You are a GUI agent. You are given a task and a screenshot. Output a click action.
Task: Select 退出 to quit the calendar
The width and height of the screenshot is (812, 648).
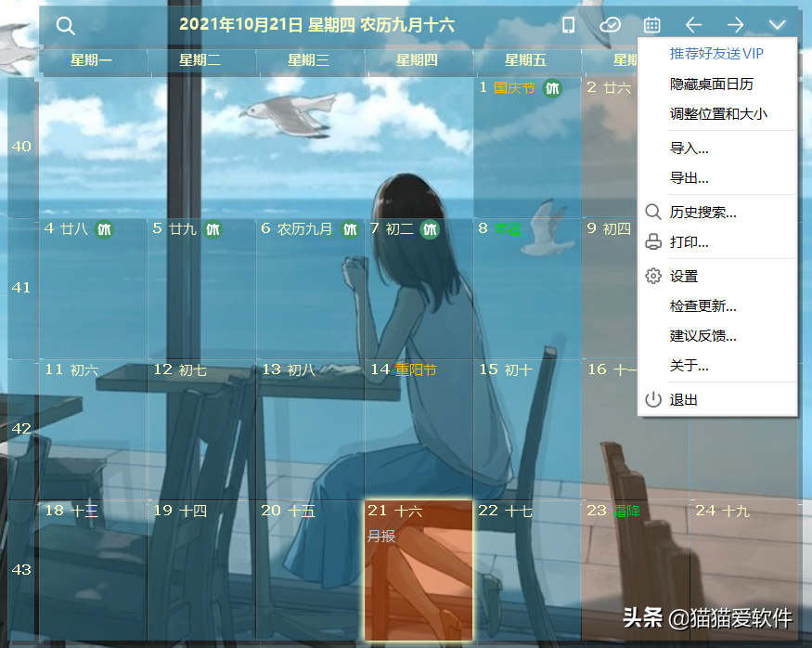click(x=684, y=400)
